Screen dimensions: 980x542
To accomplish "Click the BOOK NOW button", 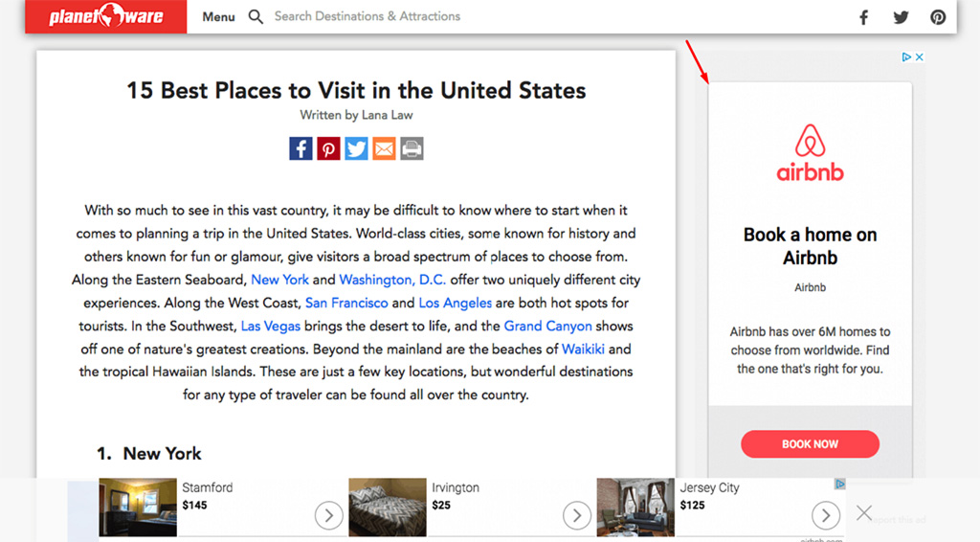I will point(810,444).
